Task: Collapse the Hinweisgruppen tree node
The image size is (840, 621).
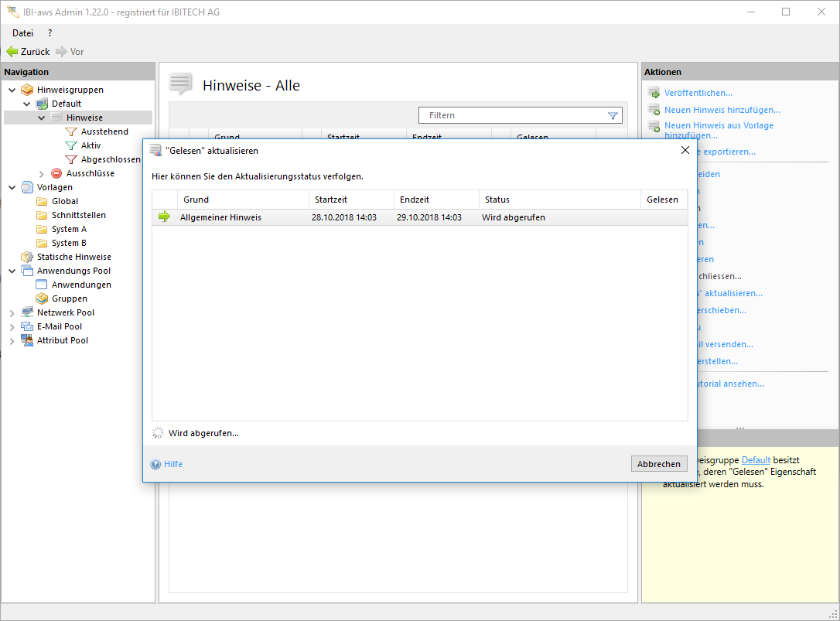Action: 12,90
